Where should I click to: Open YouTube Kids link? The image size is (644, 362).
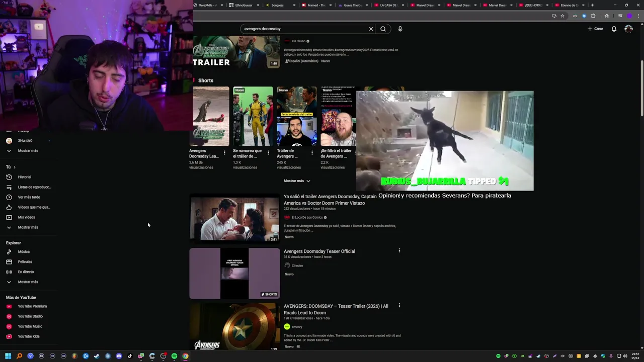[x=28, y=336]
